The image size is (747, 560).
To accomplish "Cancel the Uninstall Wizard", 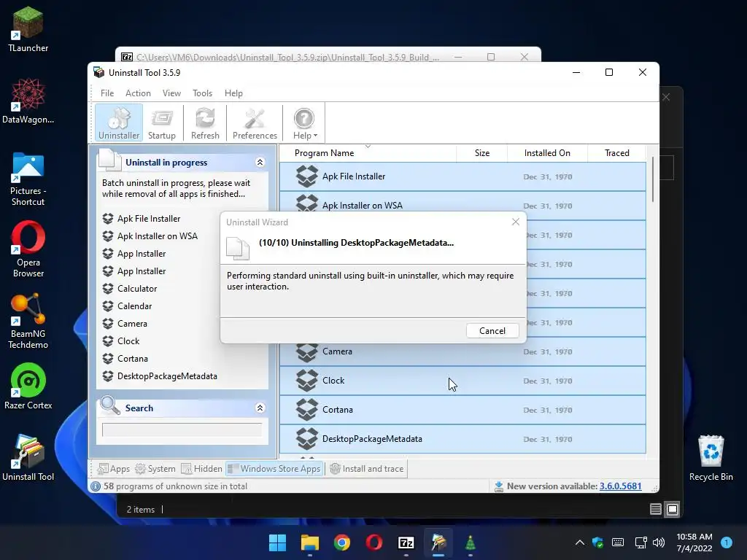I will [492, 331].
